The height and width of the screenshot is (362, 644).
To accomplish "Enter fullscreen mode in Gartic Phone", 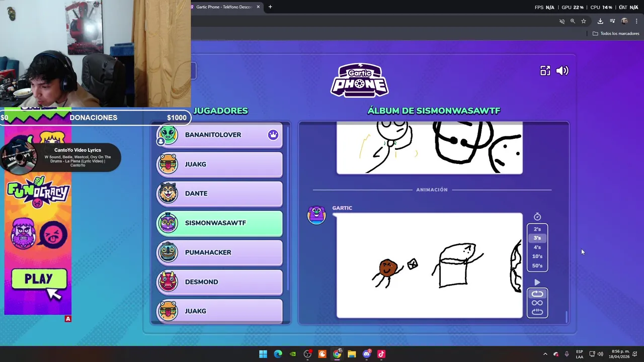I will point(545,71).
